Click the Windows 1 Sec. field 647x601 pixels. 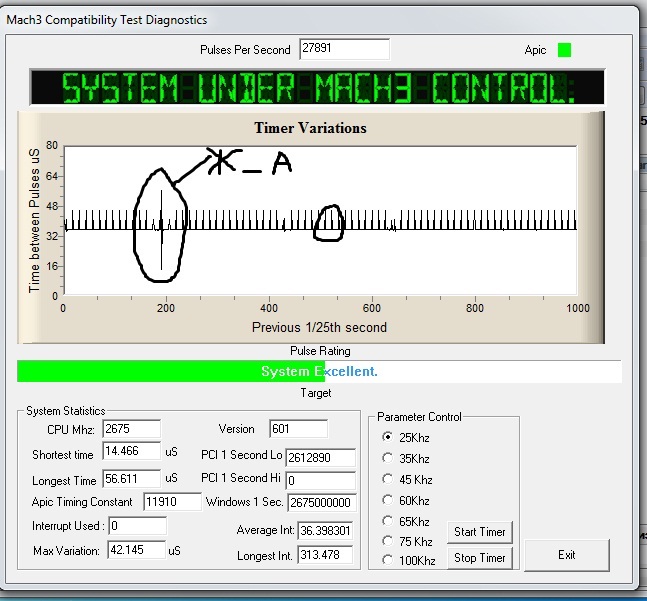322,502
